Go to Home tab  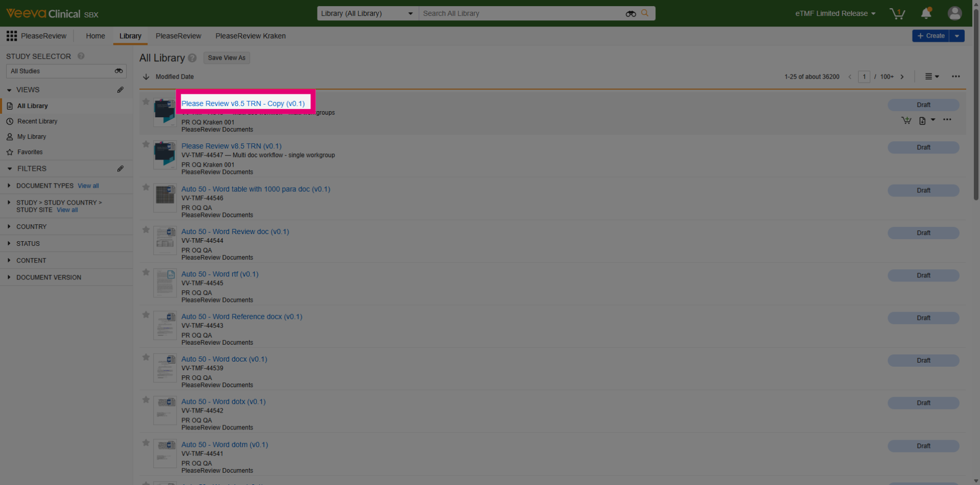[x=95, y=36]
